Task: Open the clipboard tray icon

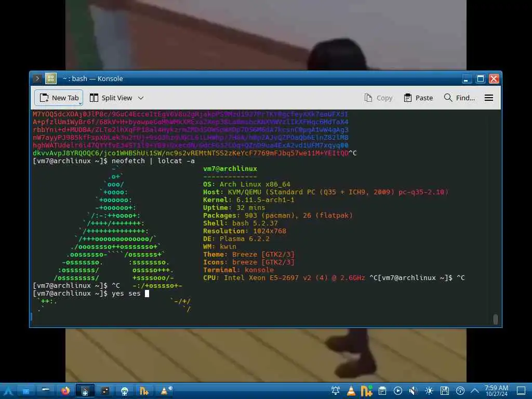Action: pyautogui.click(x=382, y=391)
